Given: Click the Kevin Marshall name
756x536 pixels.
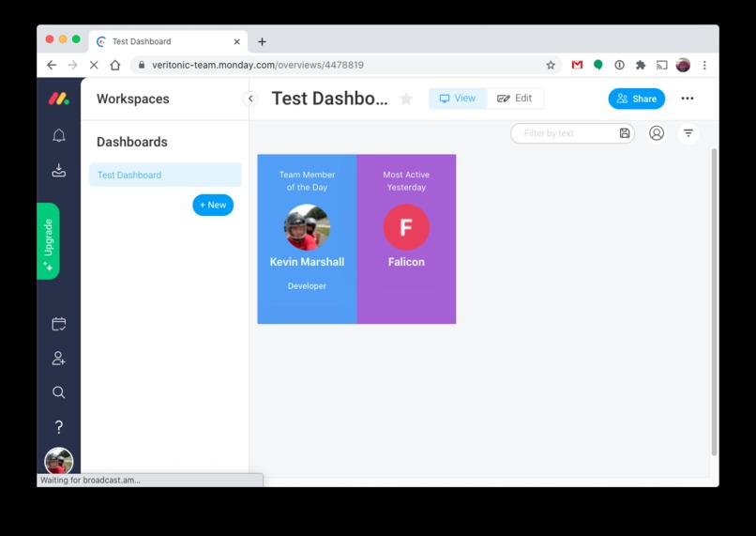Looking at the screenshot, I should tap(307, 262).
